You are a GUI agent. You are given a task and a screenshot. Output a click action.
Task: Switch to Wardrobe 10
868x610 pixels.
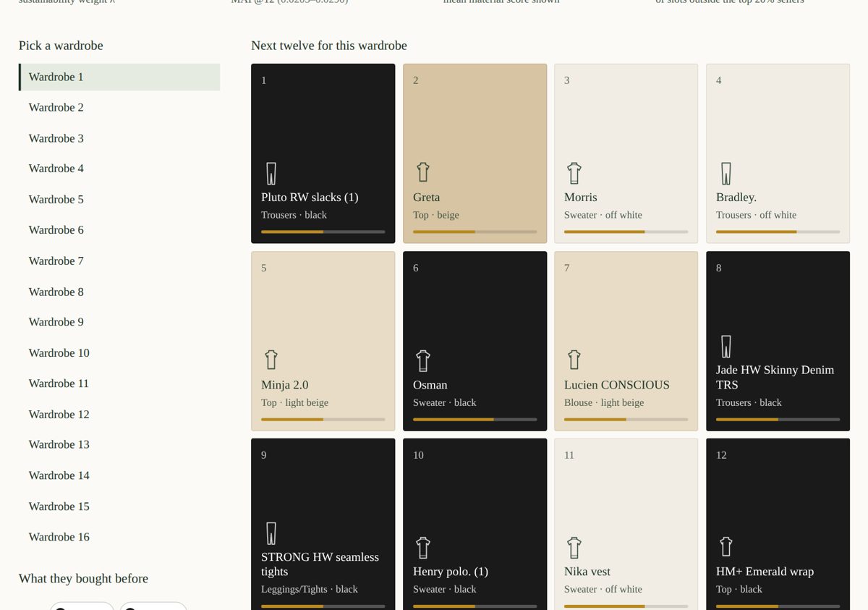[119, 353]
